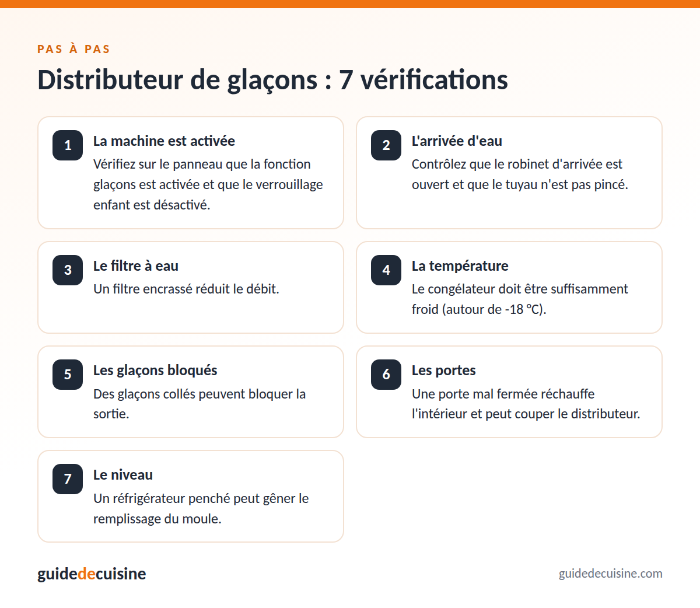The width and height of the screenshot is (700, 608).
Task: Click the step number 3 badge
Action: [68, 270]
